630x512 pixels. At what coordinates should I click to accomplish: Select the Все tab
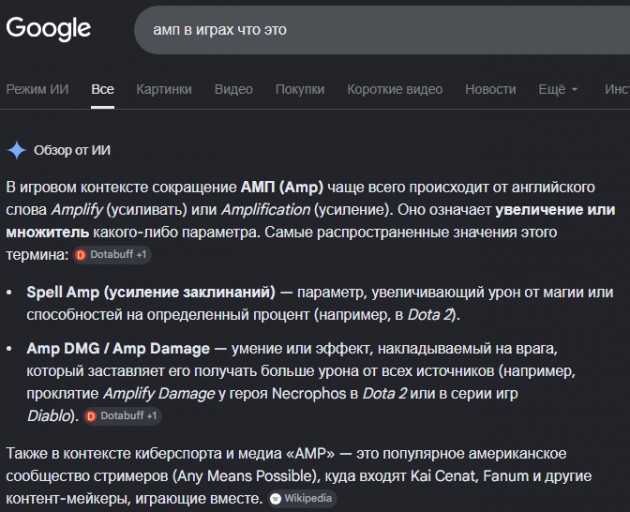pyautogui.click(x=102, y=89)
